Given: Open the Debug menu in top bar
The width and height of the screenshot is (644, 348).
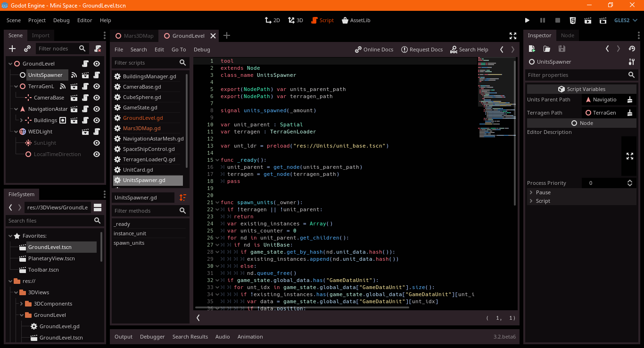Looking at the screenshot, I should click(x=61, y=20).
